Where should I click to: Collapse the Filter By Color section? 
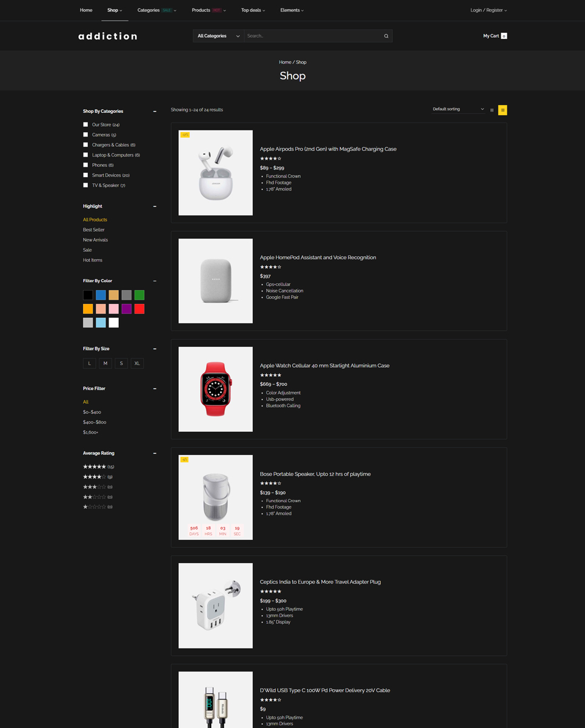coord(155,281)
